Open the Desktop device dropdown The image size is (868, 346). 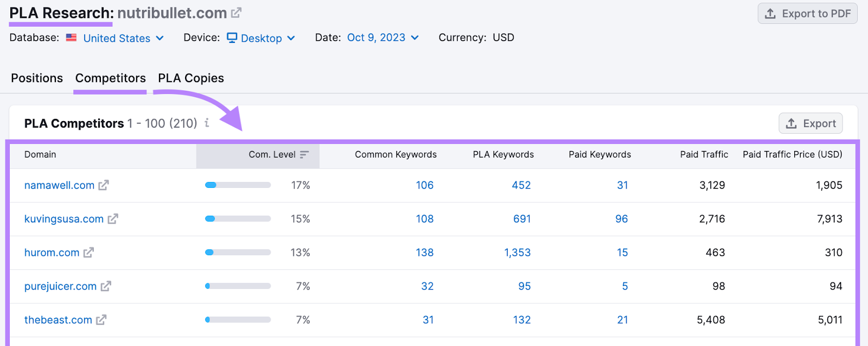pos(261,38)
